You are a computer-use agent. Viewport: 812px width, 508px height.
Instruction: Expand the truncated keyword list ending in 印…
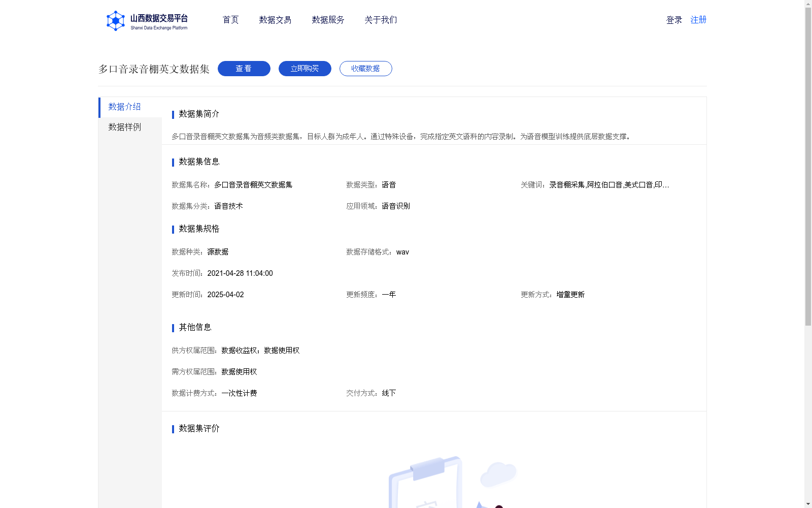tap(666, 185)
